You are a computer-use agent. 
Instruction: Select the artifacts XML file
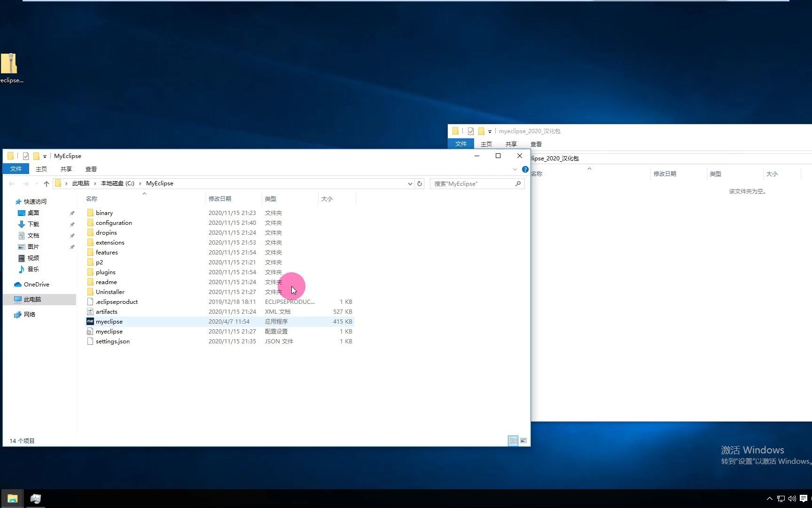point(107,311)
